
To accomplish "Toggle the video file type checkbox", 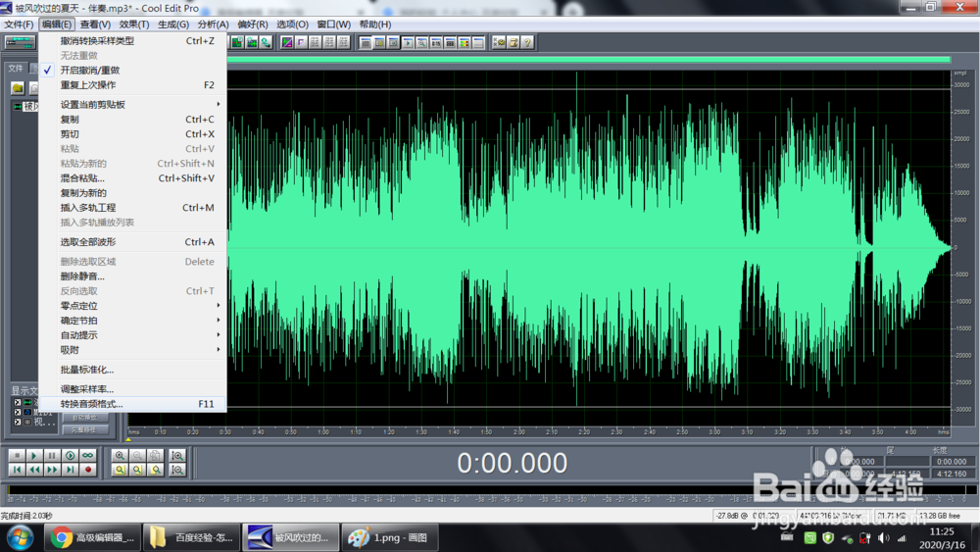I will (18, 422).
